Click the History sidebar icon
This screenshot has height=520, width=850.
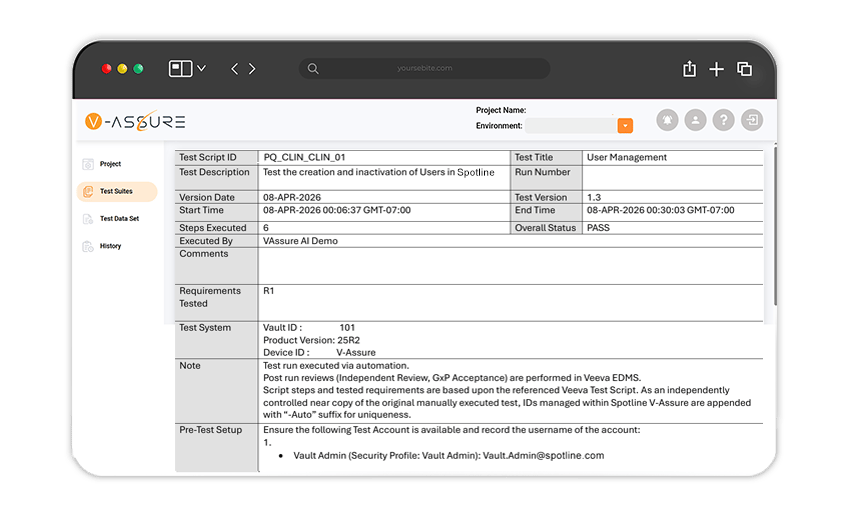coord(88,246)
